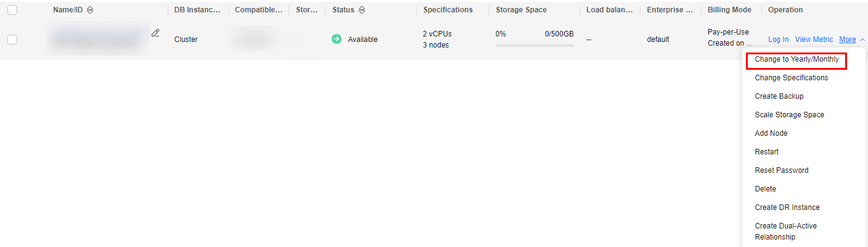Select the header select-all checkbox
The height and width of the screenshot is (247, 868).
(12, 10)
